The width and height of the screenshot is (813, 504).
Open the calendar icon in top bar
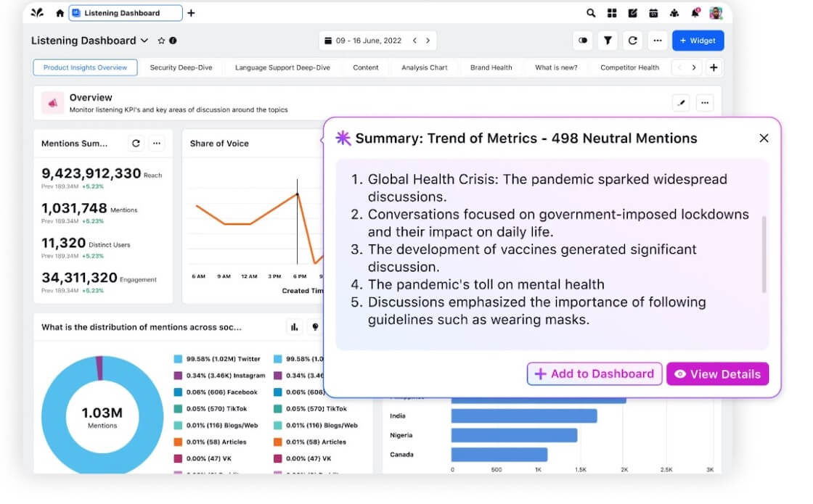[653, 13]
